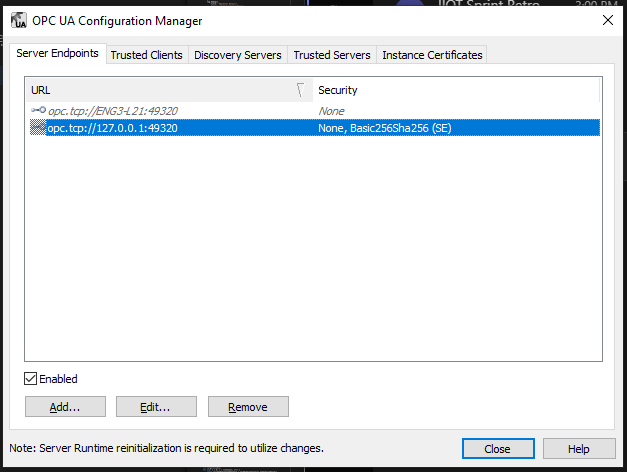Click the Add... button
This screenshot has height=472, width=627.
(65, 407)
